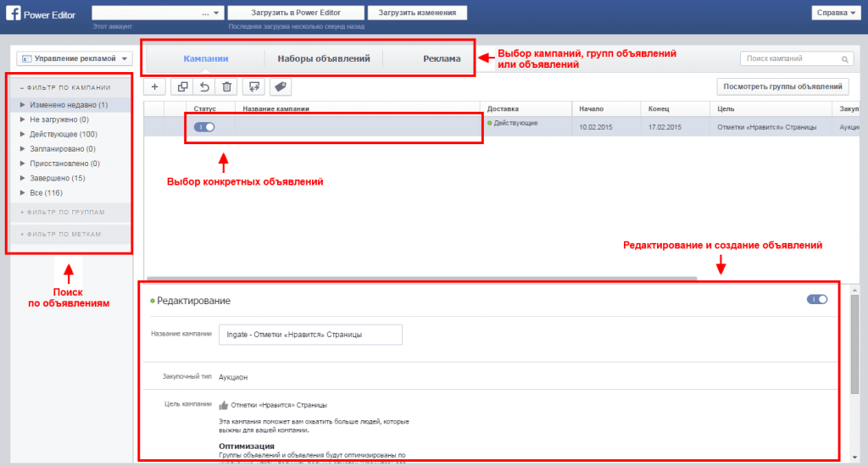Open the account selector dropdown
This screenshot has height=466, width=868.
[158, 14]
